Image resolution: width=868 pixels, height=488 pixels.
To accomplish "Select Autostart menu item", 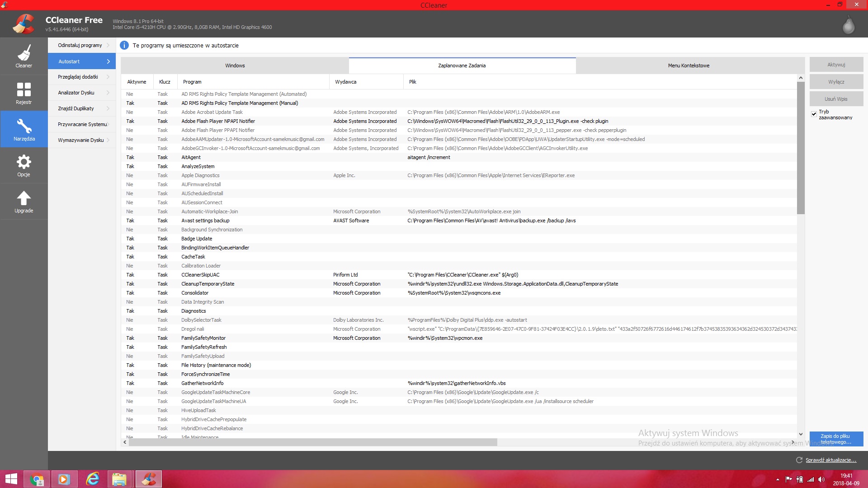I will pos(82,61).
